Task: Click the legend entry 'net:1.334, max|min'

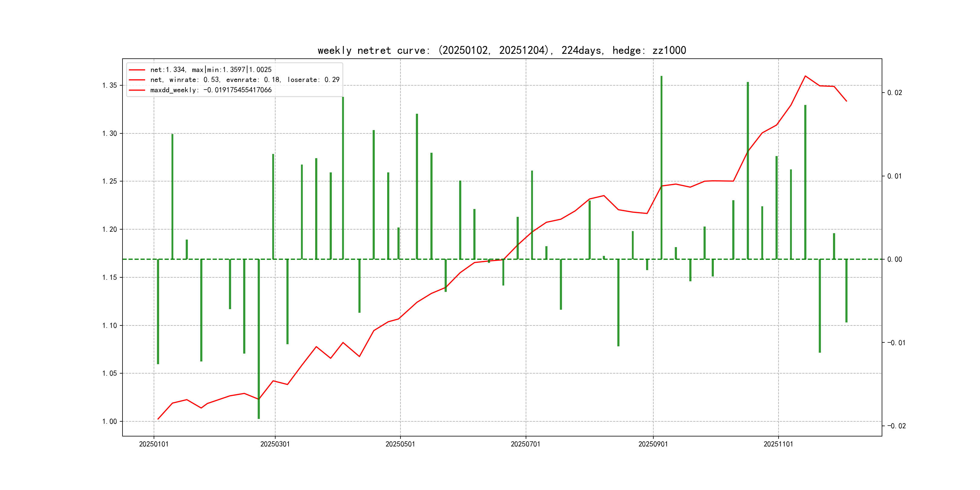Action: pyautogui.click(x=211, y=70)
